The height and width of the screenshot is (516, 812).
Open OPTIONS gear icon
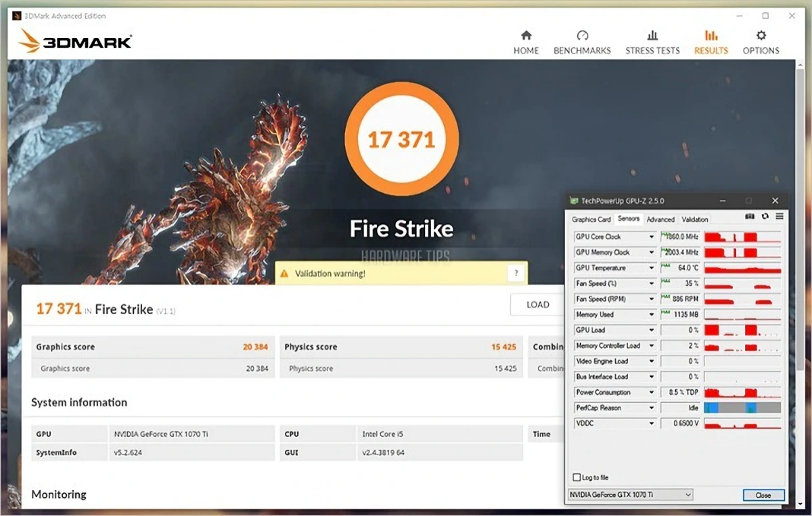coord(761,36)
